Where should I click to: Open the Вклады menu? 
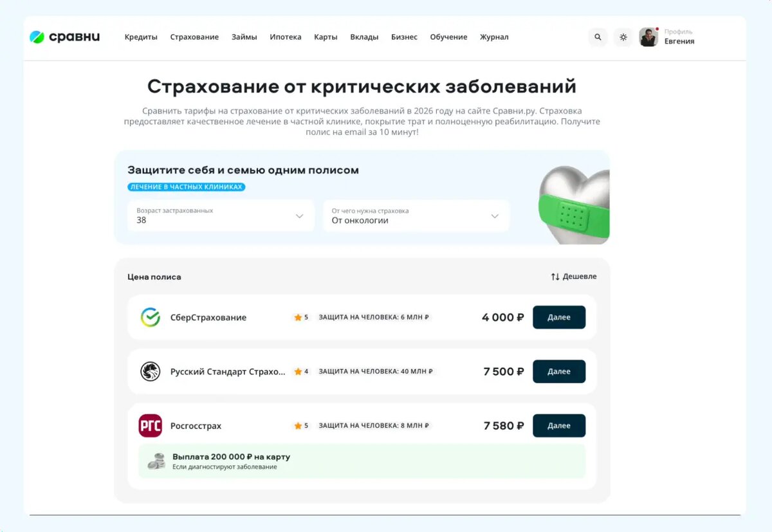pyautogui.click(x=364, y=37)
